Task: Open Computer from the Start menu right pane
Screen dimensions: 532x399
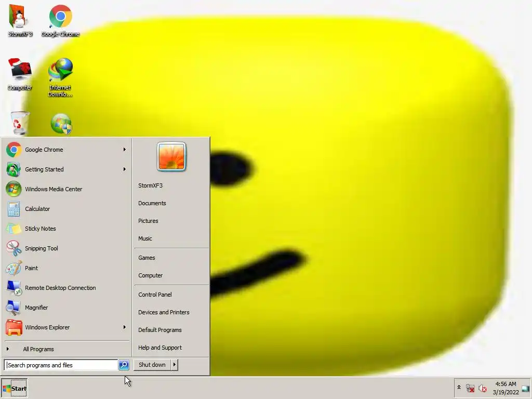Action: click(150, 275)
